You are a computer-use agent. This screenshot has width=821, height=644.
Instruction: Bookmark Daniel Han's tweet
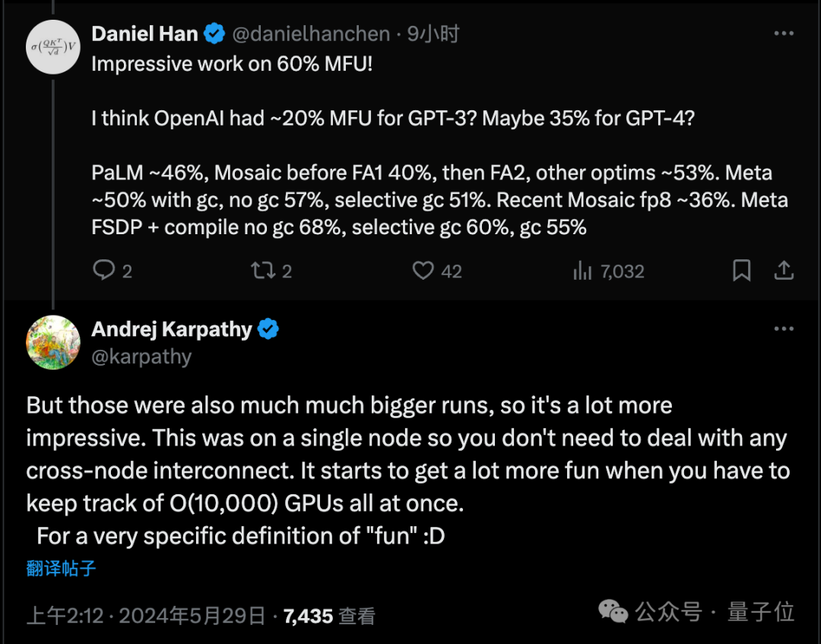click(741, 271)
